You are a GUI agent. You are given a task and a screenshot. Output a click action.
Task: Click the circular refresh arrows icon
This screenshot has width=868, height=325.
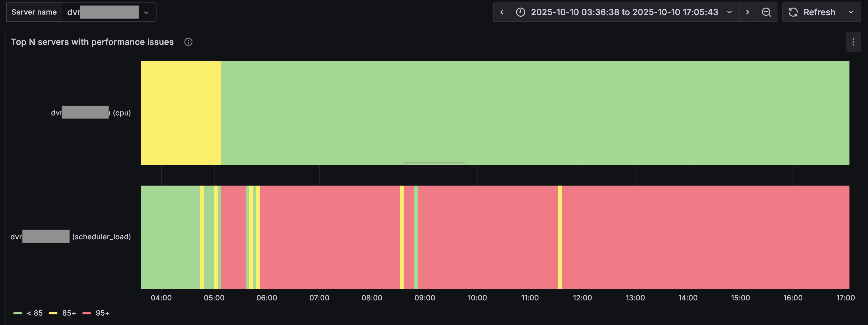[793, 12]
